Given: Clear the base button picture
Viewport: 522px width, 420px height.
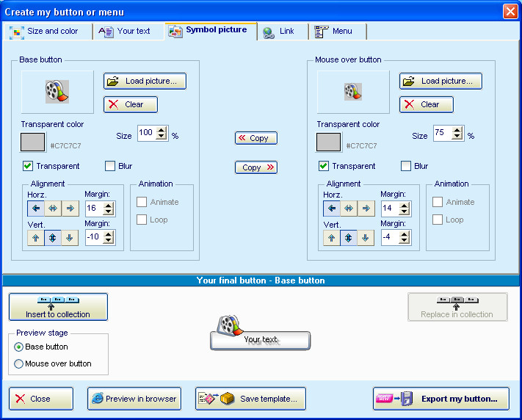Looking at the screenshot, I should coord(131,104).
